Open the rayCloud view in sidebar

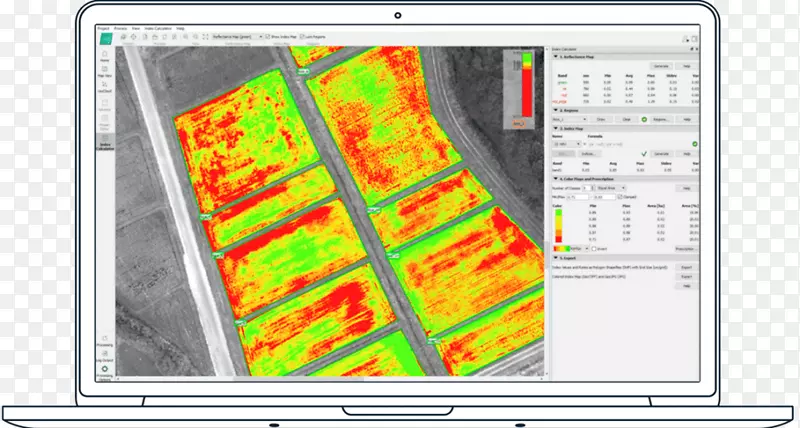pyautogui.click(x=105, y=87)
